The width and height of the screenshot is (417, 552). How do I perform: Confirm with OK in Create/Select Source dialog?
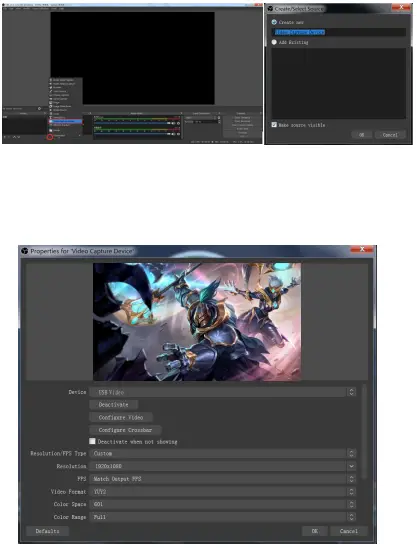(361, 135)
